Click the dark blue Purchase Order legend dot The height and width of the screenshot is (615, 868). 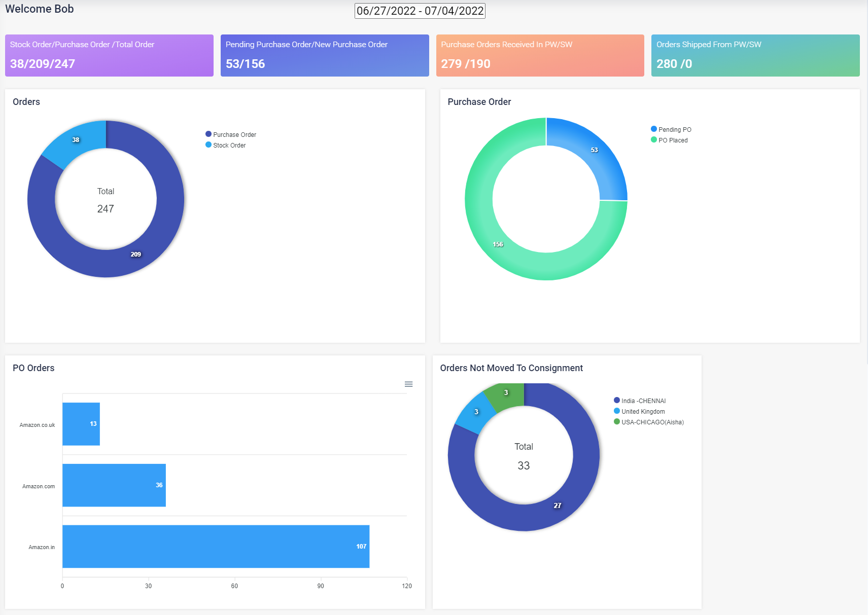209,134
